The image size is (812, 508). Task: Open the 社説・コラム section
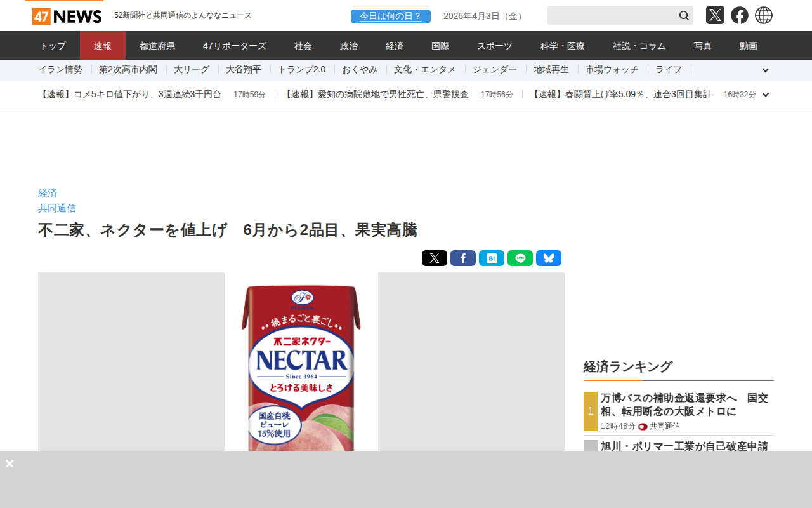pyautogui.click(x=639, y=46)
